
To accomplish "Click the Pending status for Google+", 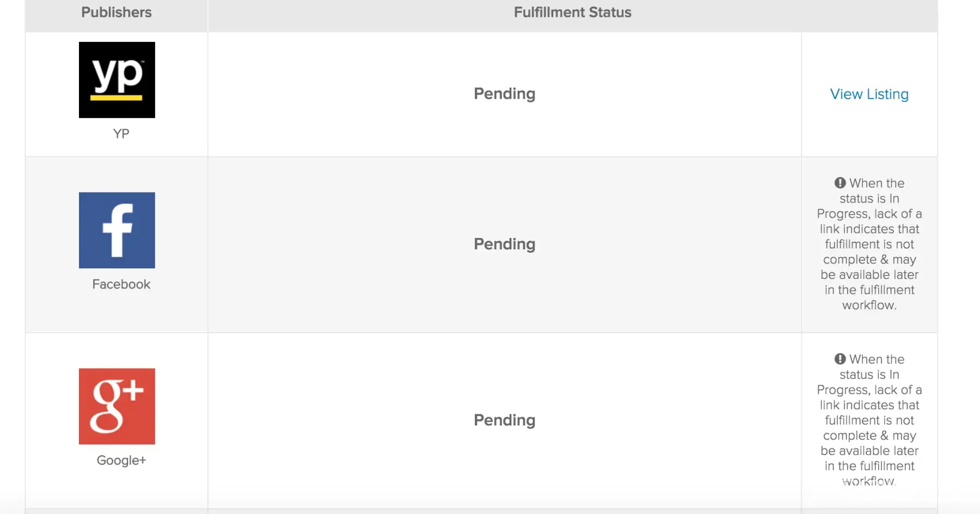I will [504, 420].
